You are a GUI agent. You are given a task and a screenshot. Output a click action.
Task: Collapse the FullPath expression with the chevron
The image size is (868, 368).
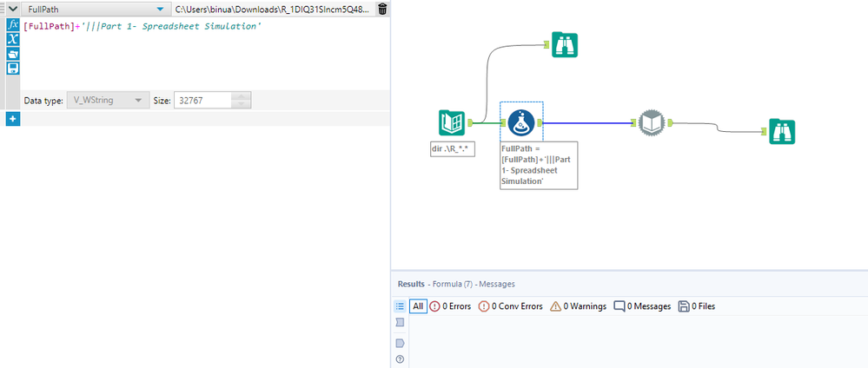13,9
